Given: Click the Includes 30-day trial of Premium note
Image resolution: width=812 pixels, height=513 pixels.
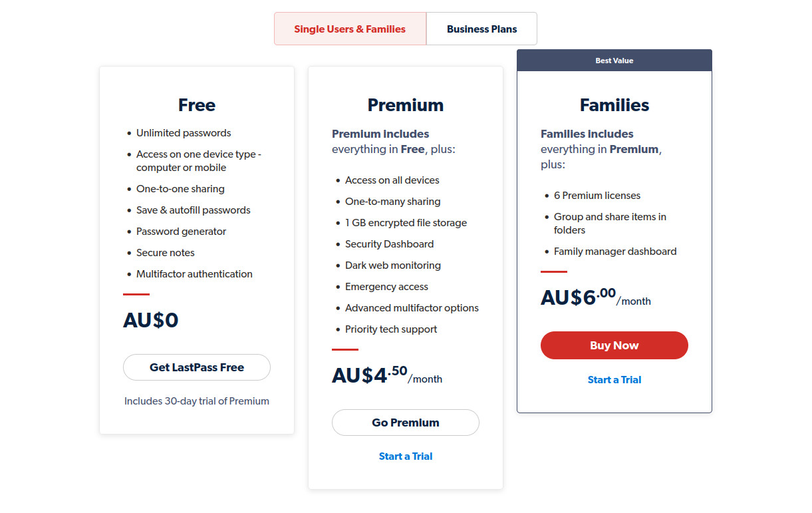Looking at the screenshot, I should pyautogui.click(x=197, y=401).
